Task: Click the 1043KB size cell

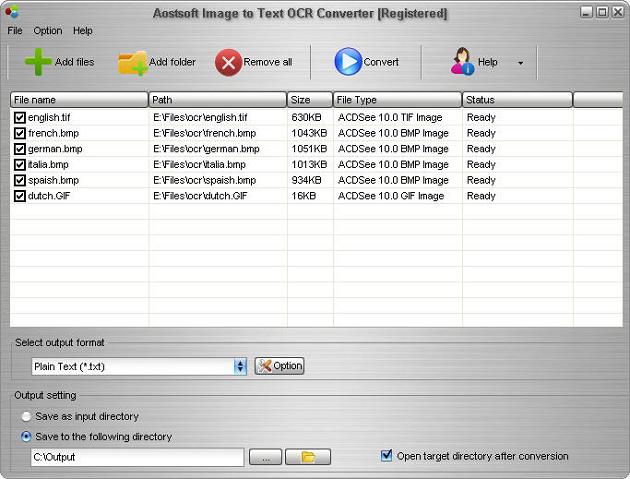Action: 309,133
